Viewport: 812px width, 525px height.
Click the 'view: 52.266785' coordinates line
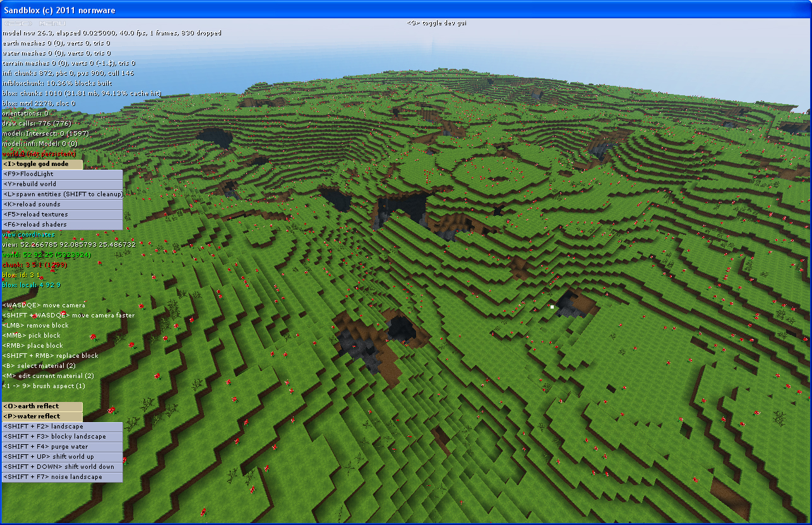point(69,245)
